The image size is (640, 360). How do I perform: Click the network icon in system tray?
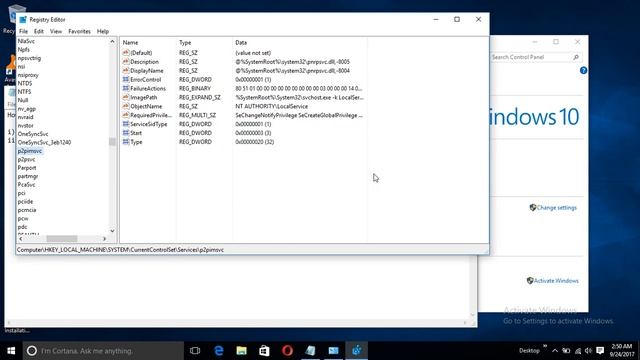[x=578, y=351]
